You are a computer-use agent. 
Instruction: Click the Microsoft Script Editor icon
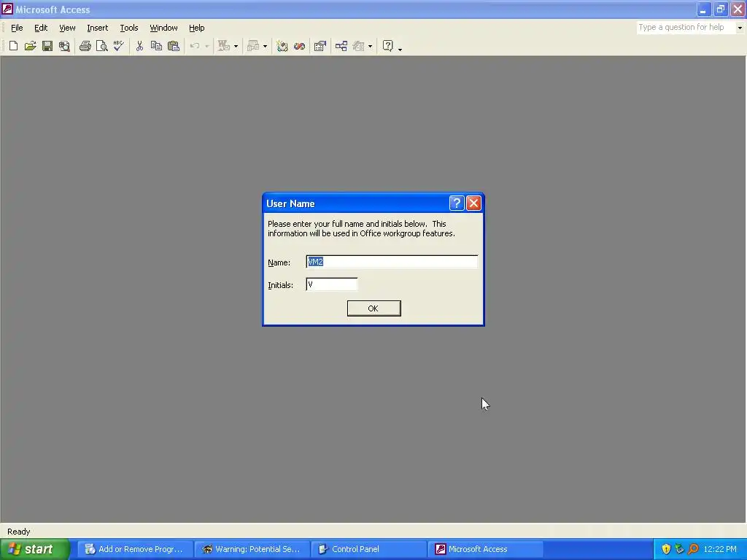[299, 46]
